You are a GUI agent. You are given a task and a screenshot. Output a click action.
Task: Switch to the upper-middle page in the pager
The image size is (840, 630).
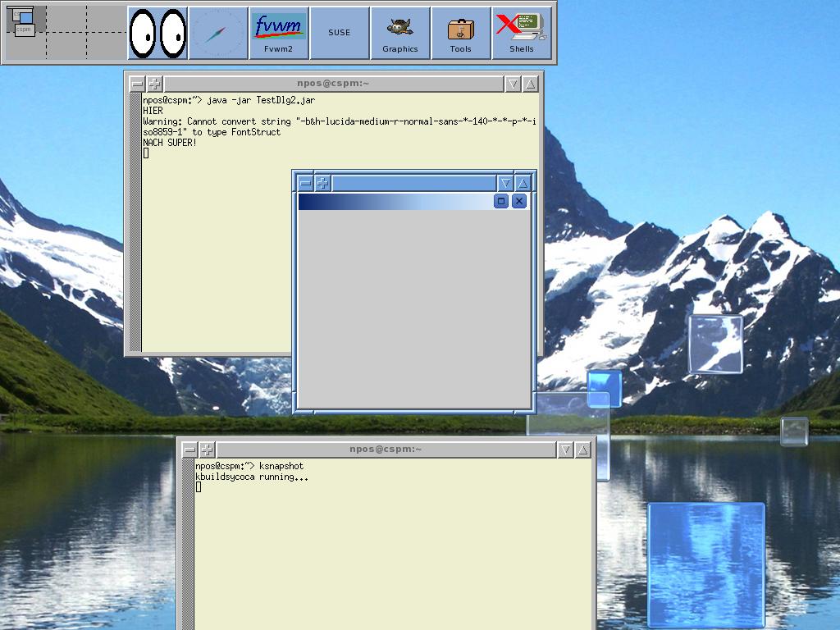[x=66, y=20]
